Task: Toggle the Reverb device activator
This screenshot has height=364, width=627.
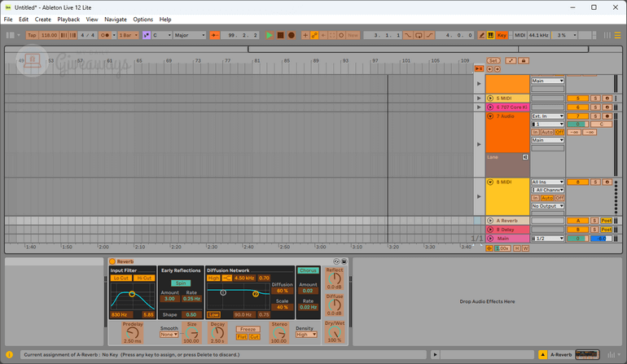Action: 112,261
